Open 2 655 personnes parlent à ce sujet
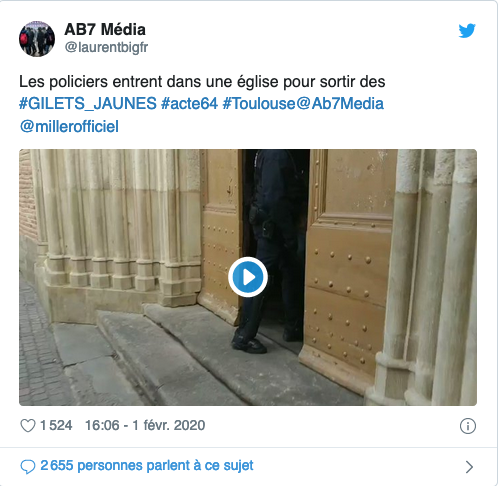This screenshot has height=486, width=500. click(147, 466)
